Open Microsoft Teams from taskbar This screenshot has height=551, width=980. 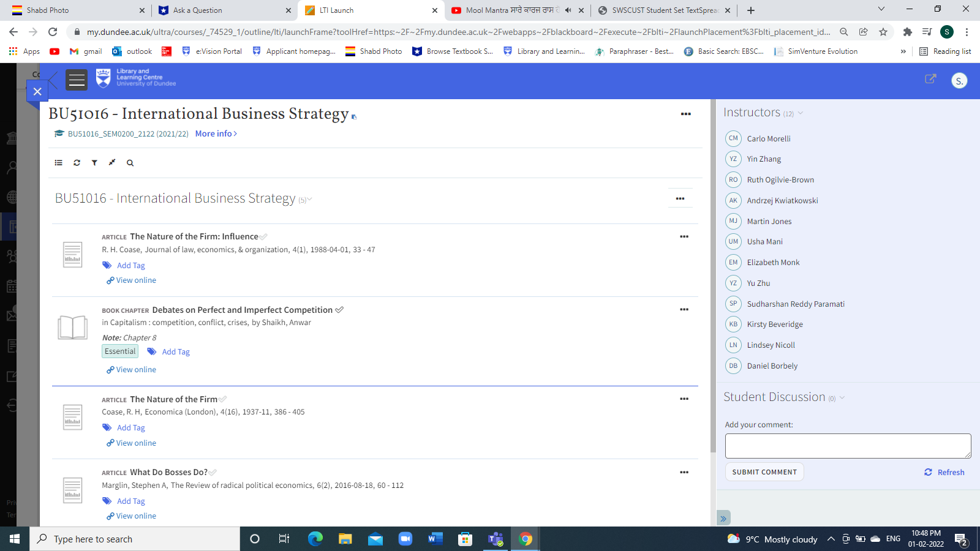[496, 539]
